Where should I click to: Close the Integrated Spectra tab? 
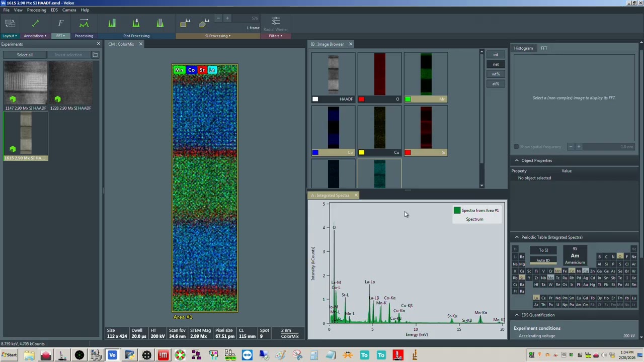[x=356, y=195]
